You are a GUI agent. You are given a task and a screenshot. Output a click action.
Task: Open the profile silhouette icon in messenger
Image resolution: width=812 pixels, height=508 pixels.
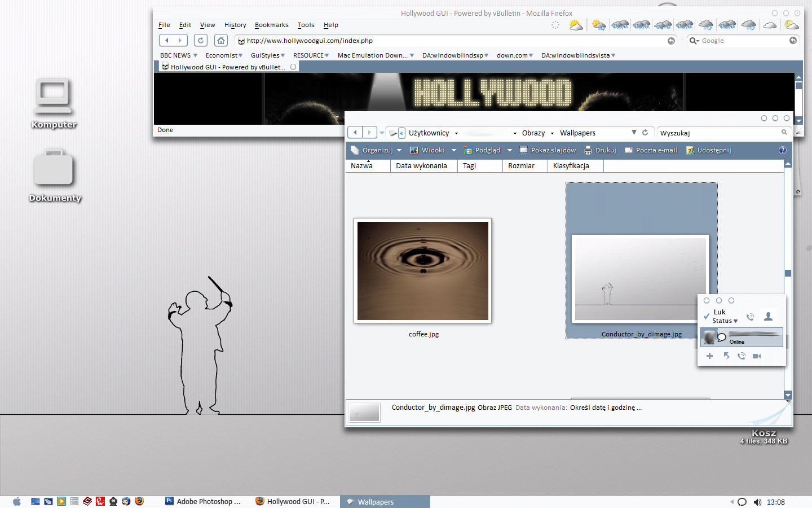(768, 317)
